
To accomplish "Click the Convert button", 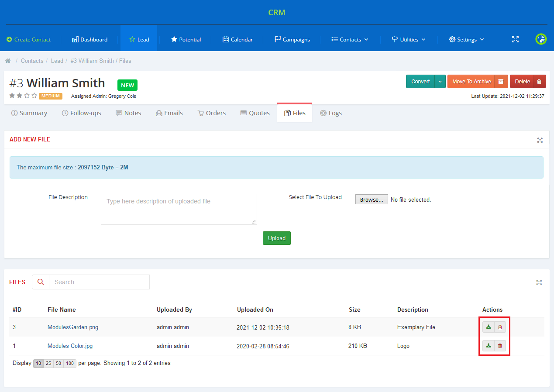I will coord(420,82).
